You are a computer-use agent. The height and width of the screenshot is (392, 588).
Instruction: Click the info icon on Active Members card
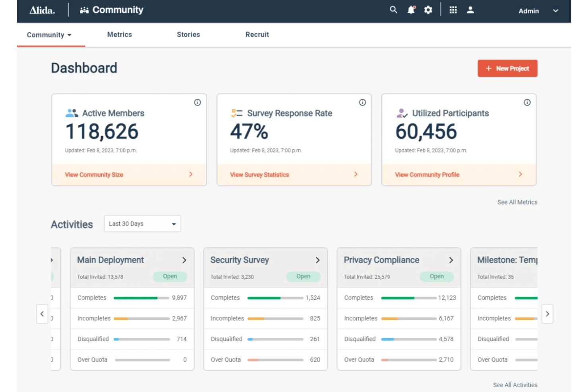(198, 102)
